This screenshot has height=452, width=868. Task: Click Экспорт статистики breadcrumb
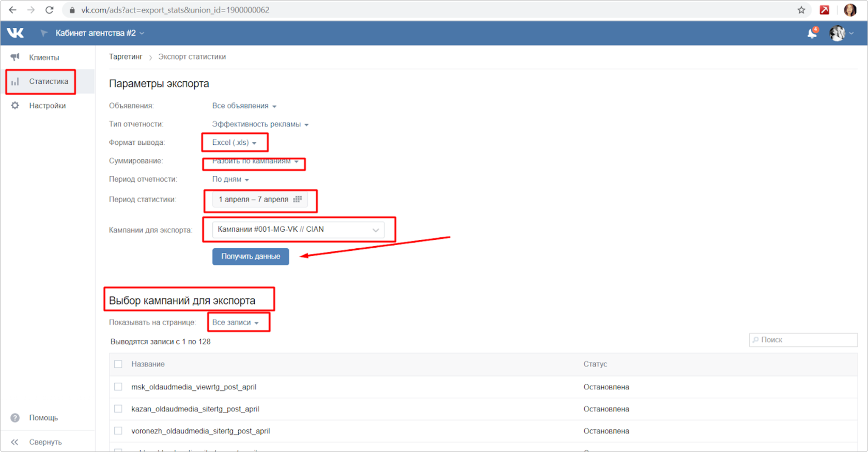(x=192, y=57)
